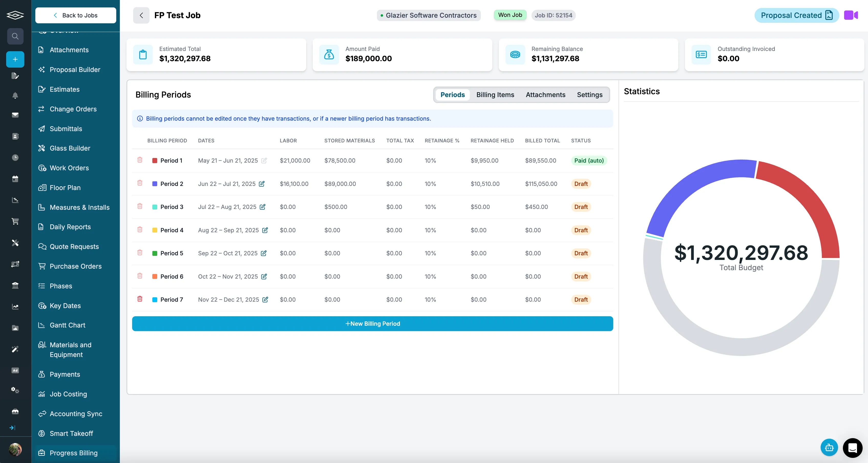Edit dates for Period 2
Screen dimensions: 868x463
pyautogui.click(x=262, y=184)
